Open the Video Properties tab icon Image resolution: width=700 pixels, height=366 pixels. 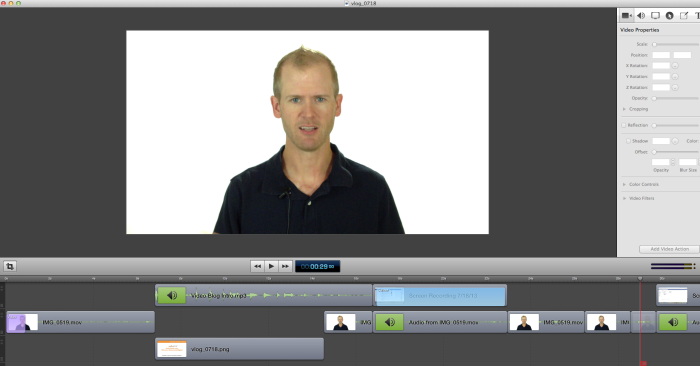click(x=626, y=16)
